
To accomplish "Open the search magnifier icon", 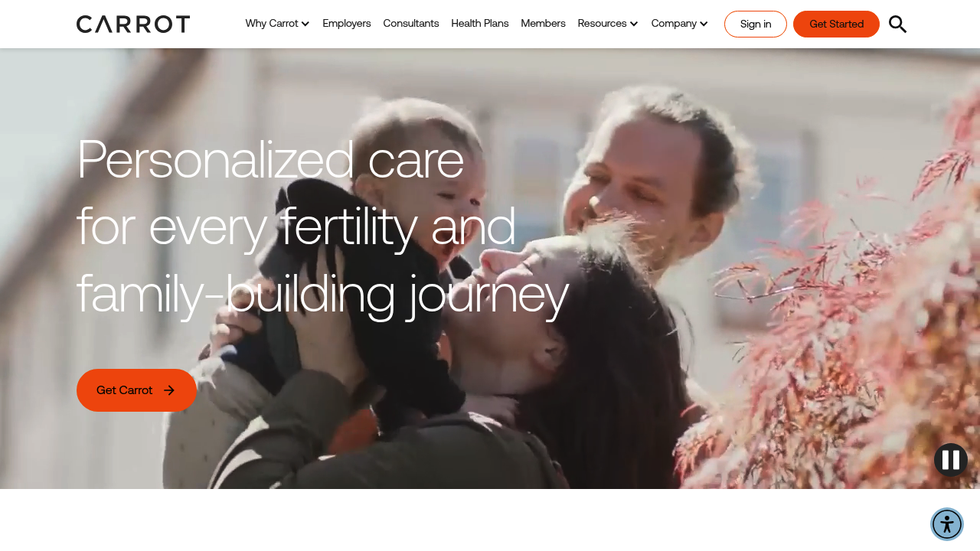I will [897, 24].
